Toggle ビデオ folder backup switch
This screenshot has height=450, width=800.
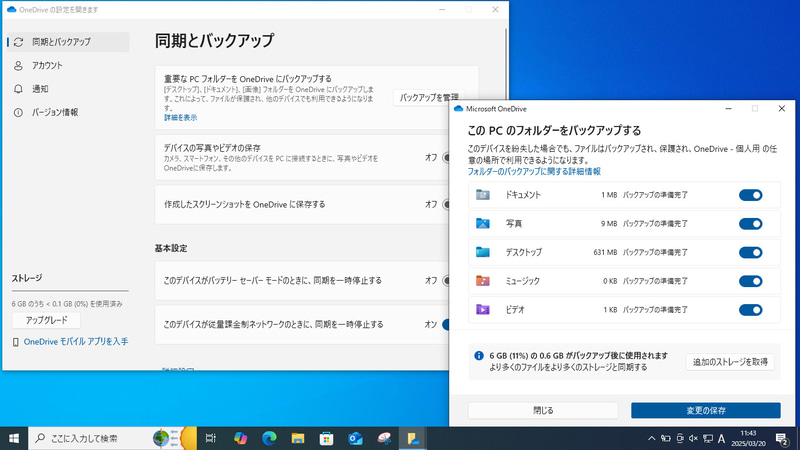coord(750,309)
